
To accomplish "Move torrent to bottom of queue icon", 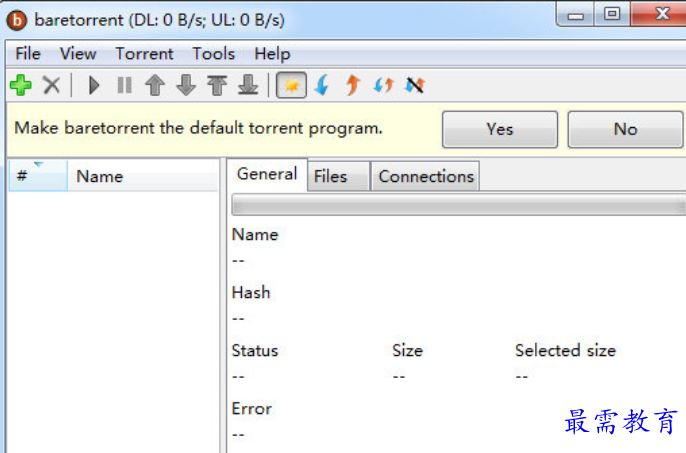I will tap(248, 85).
